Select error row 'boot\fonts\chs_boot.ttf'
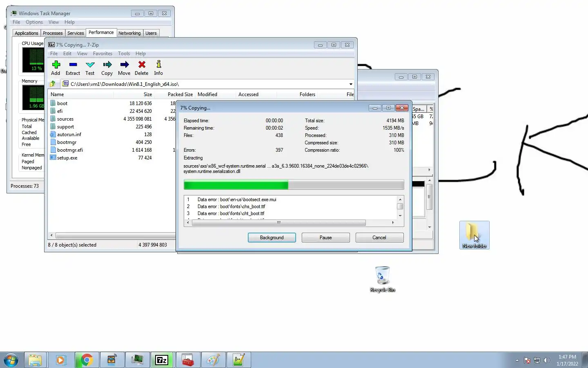The width and height of the screenshot is (588, 368). click(290, 206)
